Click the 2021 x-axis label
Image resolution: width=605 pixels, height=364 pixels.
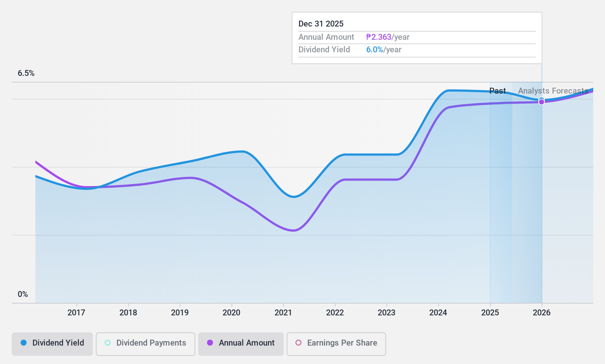pos(283,313)
